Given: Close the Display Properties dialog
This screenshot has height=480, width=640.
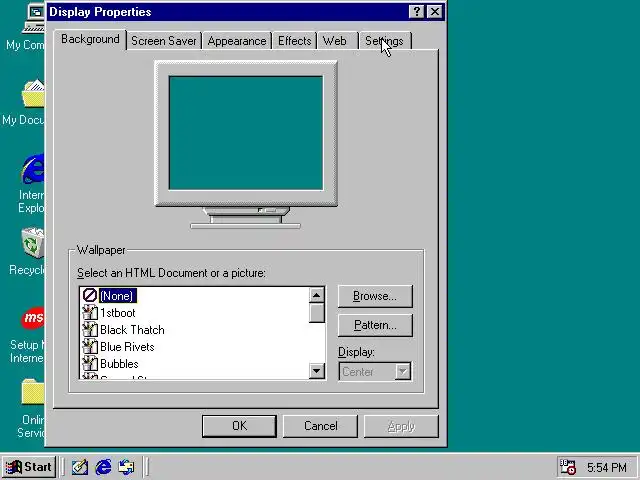Looking at the screenshot, I should click(435, 11).
